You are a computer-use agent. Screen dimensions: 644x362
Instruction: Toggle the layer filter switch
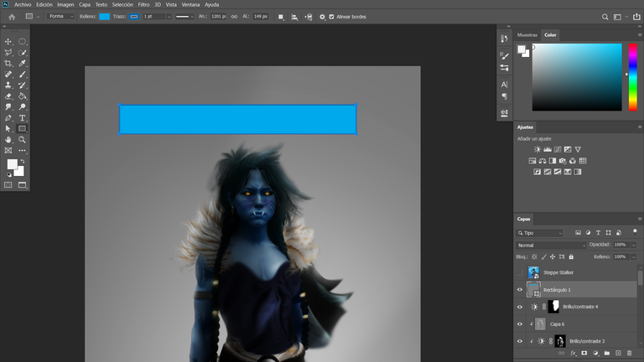(x=635, y=232)
